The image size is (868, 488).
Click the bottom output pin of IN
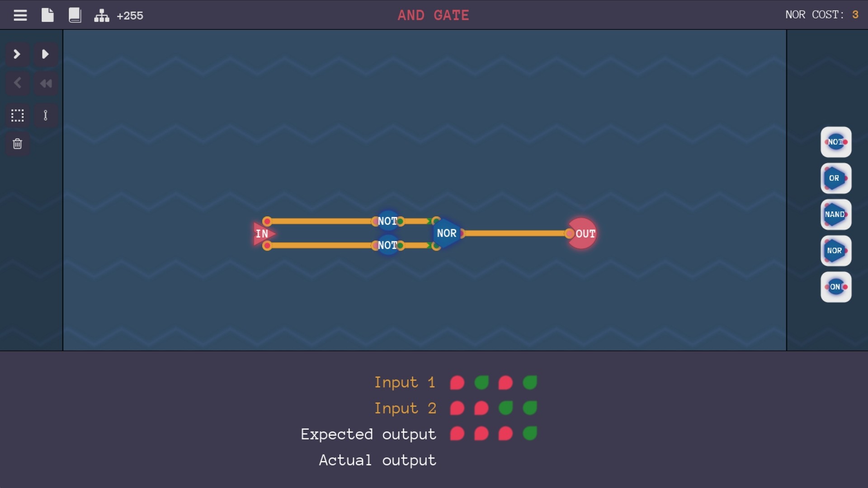[x=267, y=245]
